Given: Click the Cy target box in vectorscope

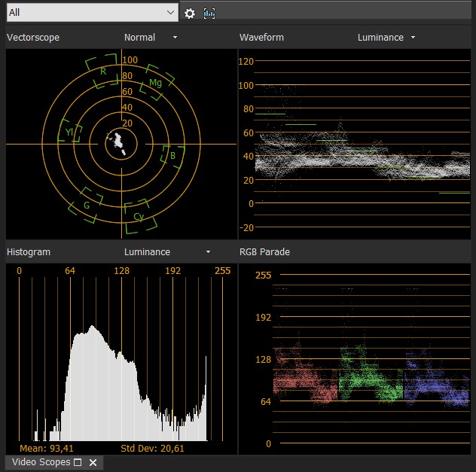Looking at the screenshot, I should [x=139, y=215].
